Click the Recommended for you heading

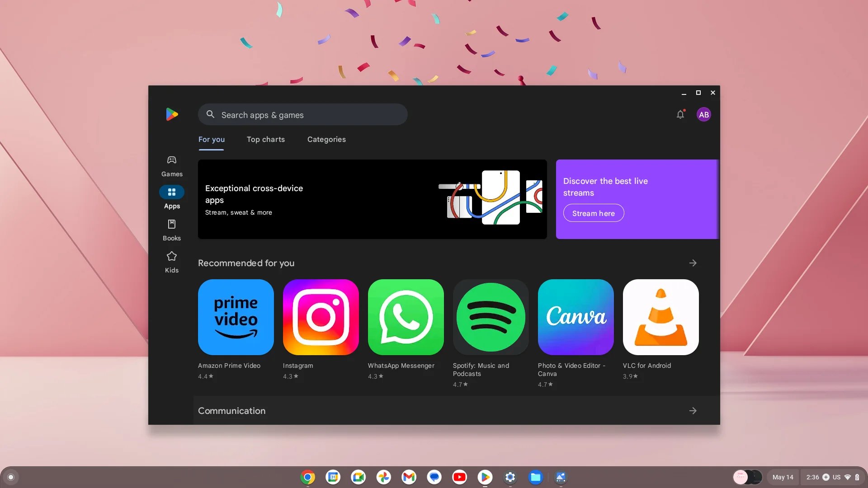pyautogui.click(x=246, y=263)
